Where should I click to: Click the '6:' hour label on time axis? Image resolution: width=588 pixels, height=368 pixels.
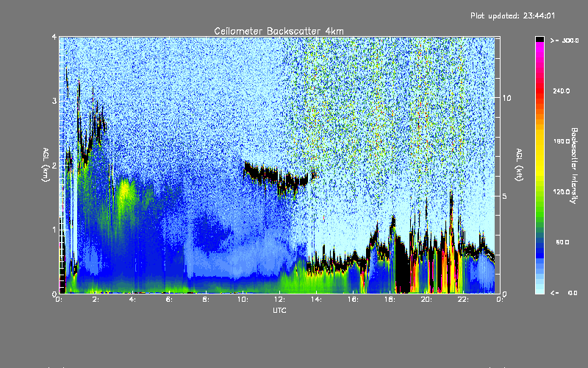169,300
